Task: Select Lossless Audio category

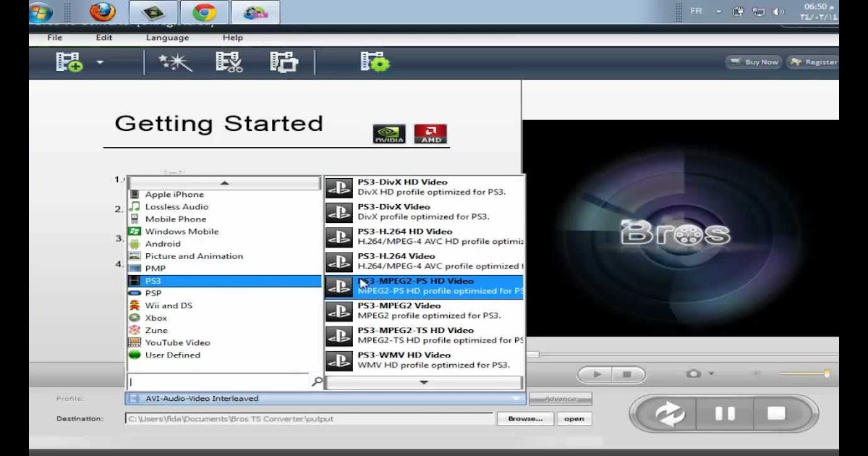Action: tap(224, 206)
